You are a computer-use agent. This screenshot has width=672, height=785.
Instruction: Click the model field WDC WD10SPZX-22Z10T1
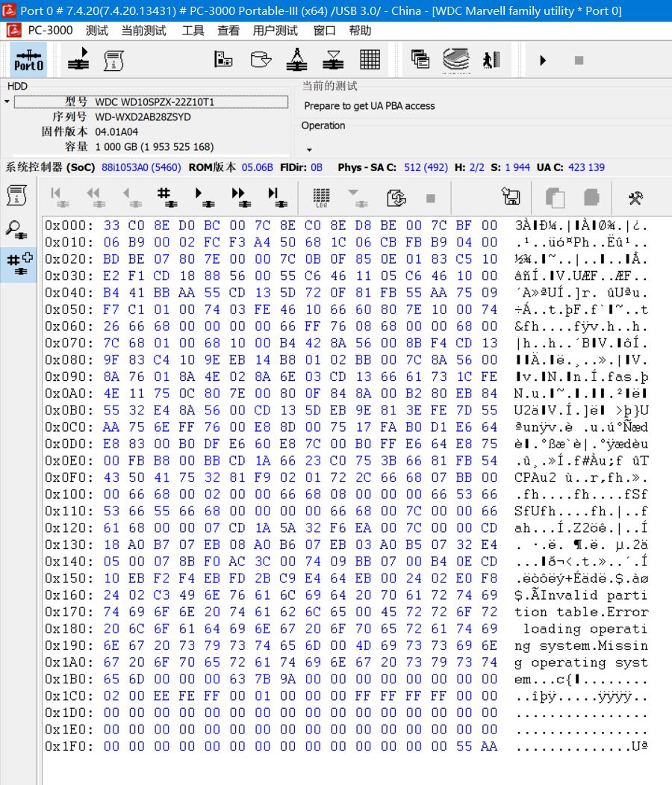click(151, 102)
